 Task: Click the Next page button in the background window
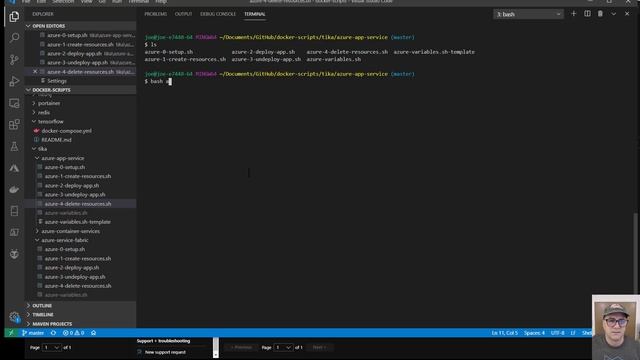click(x=320, y=347)
